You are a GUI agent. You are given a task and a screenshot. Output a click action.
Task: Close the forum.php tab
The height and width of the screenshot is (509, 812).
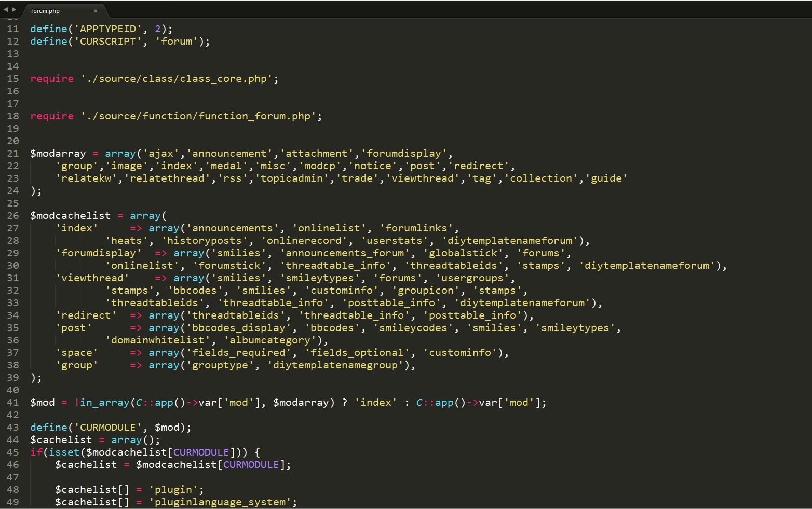[x=96, y=11]
